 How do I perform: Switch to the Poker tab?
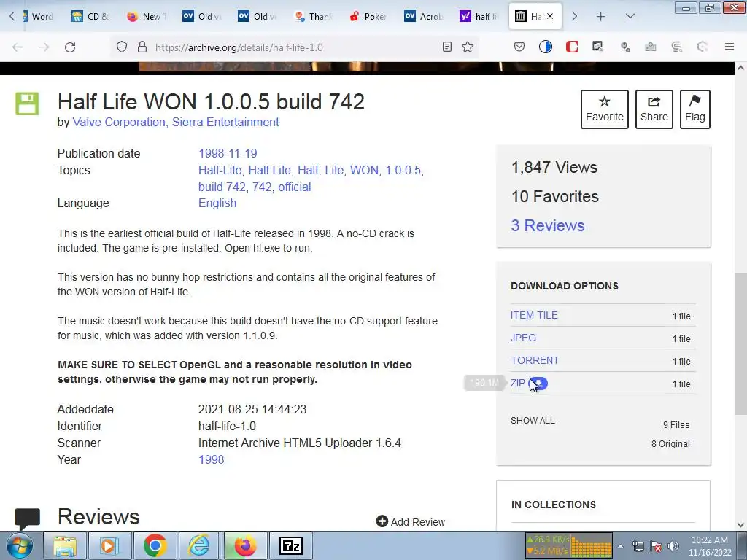pyautogui.click(x=368, y=16)
